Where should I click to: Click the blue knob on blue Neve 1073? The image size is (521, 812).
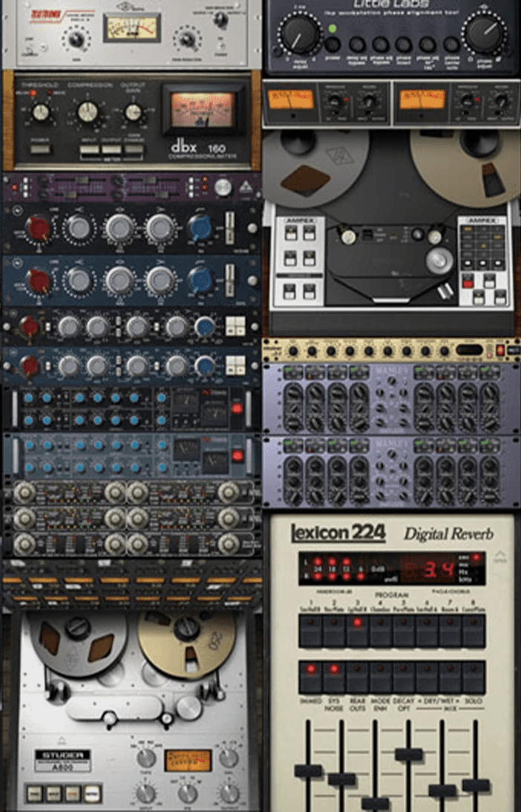[x=200, y=280]
